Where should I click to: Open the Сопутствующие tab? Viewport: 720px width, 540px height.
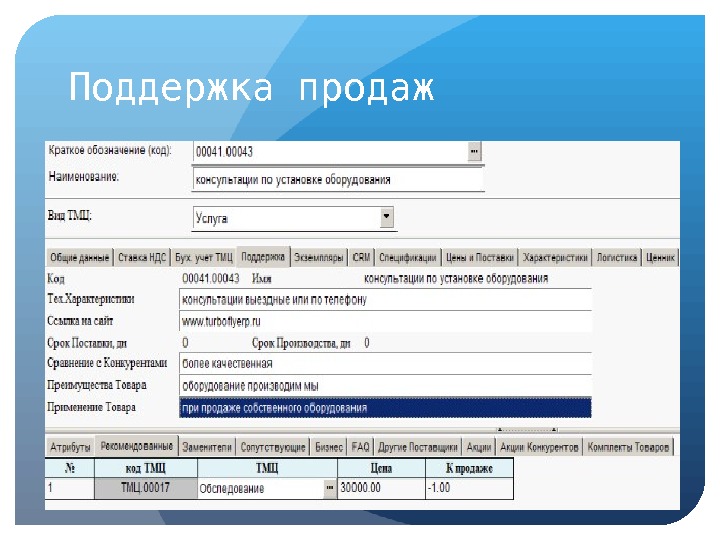click(x=273, y=447)
